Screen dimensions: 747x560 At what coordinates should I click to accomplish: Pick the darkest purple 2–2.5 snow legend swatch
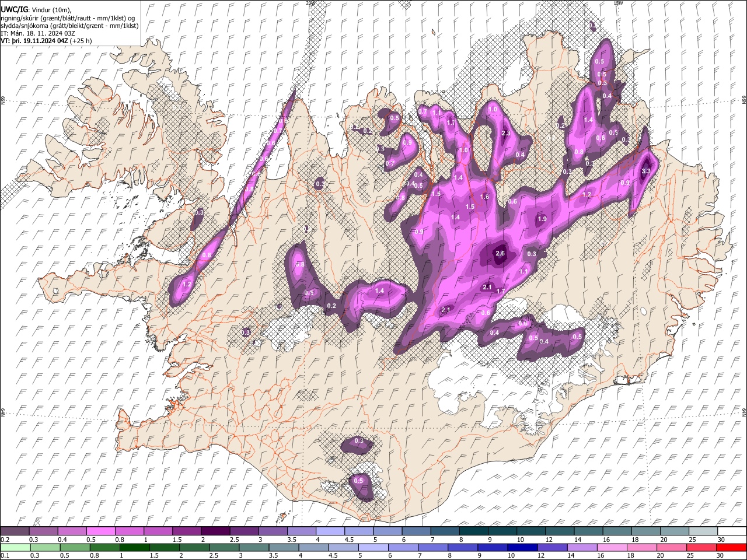(x=215, y=531)
